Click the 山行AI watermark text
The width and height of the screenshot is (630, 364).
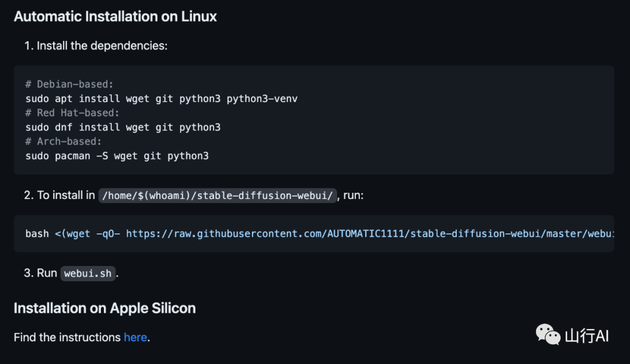(586, 335)
